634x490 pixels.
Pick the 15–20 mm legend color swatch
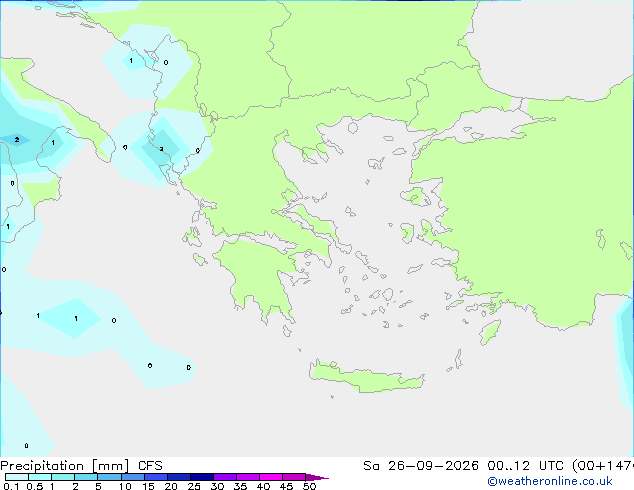155,477
